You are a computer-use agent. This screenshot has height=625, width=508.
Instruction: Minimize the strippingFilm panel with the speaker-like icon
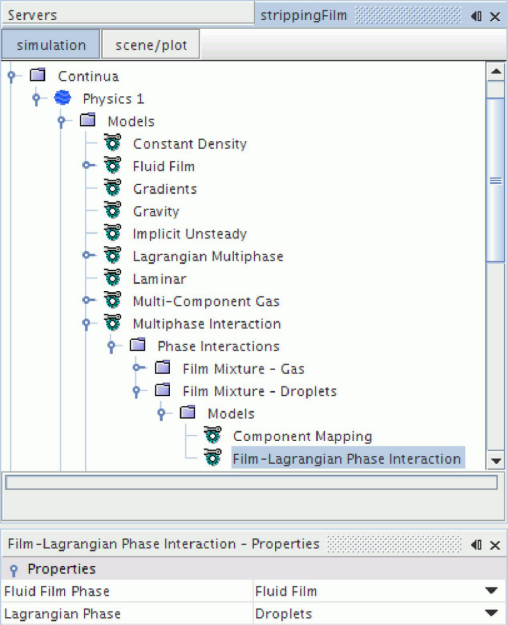[476, 16]
